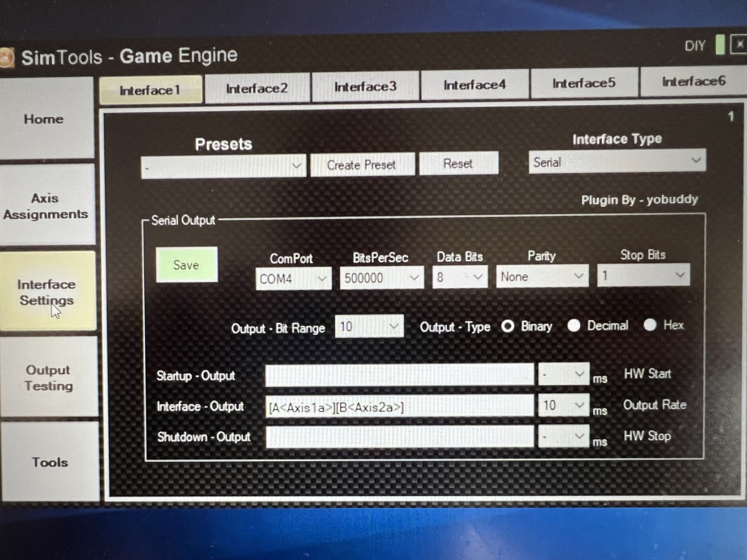Open the Data Bits dropdown
747x560 pixels.
460,277
